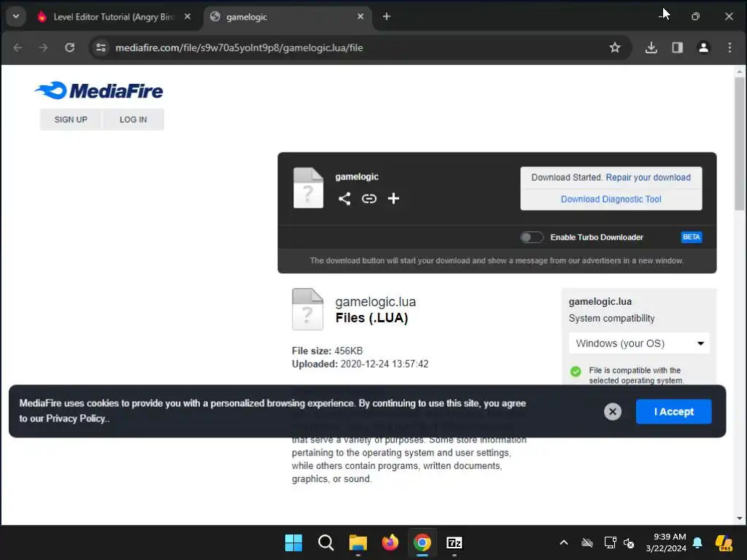The width and height of the screenshot is (747, 560).
Task: Click the MediaFire logo
Action: coord(98,90)
